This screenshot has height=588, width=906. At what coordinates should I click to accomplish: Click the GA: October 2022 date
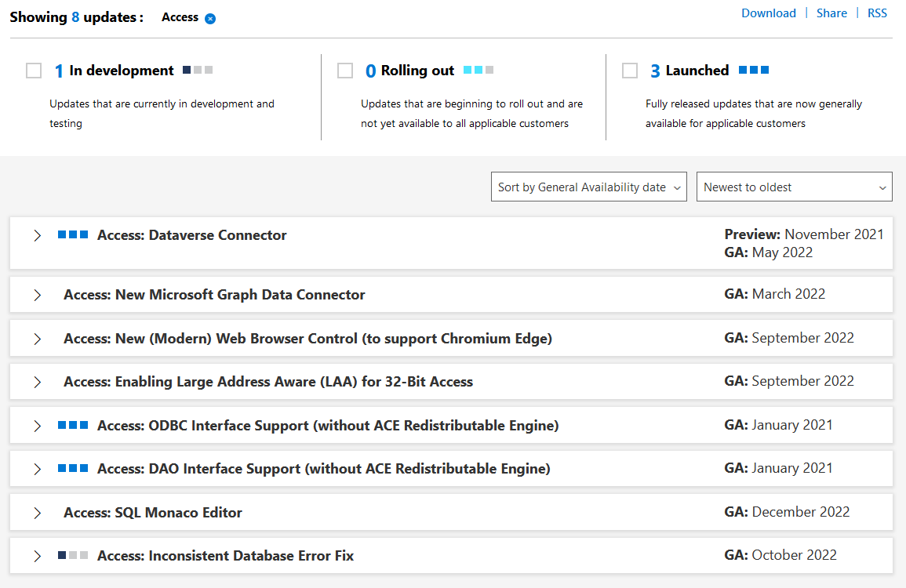(780, 555)
